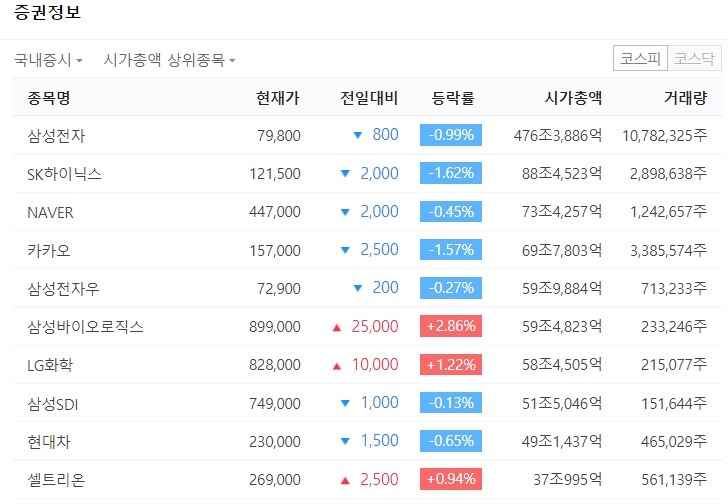Image resolution: width=728 pixels, height=504 pixels.
Task: Click the down arrow icon in NAVER row
Action: pos(345,212)
